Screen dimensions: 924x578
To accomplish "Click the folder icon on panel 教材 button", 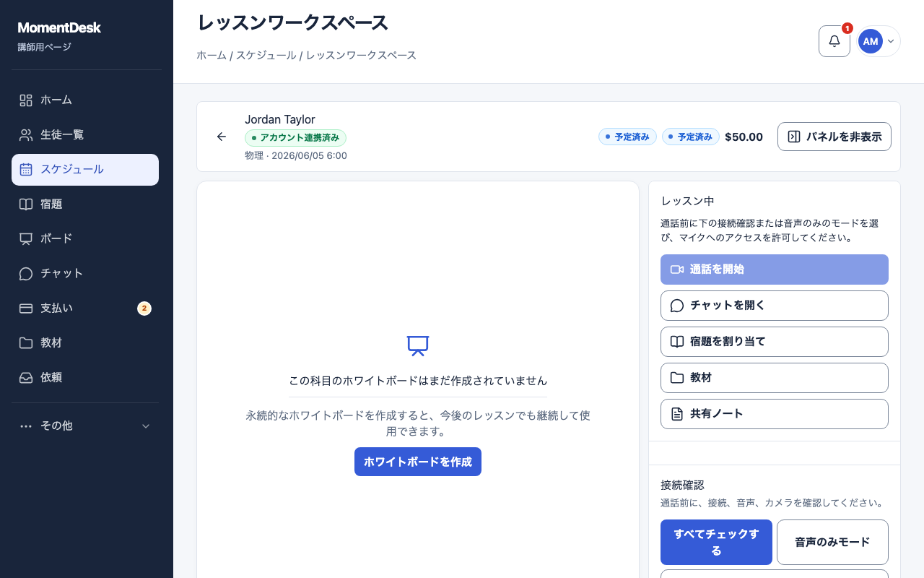I will point(677,378).
